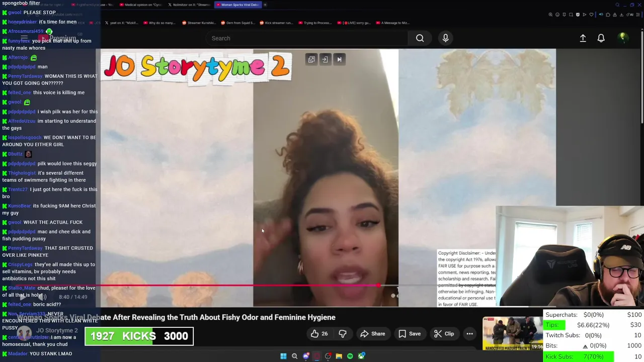
Task: Open Windows Start menu
Action: (x=283, y=356)
